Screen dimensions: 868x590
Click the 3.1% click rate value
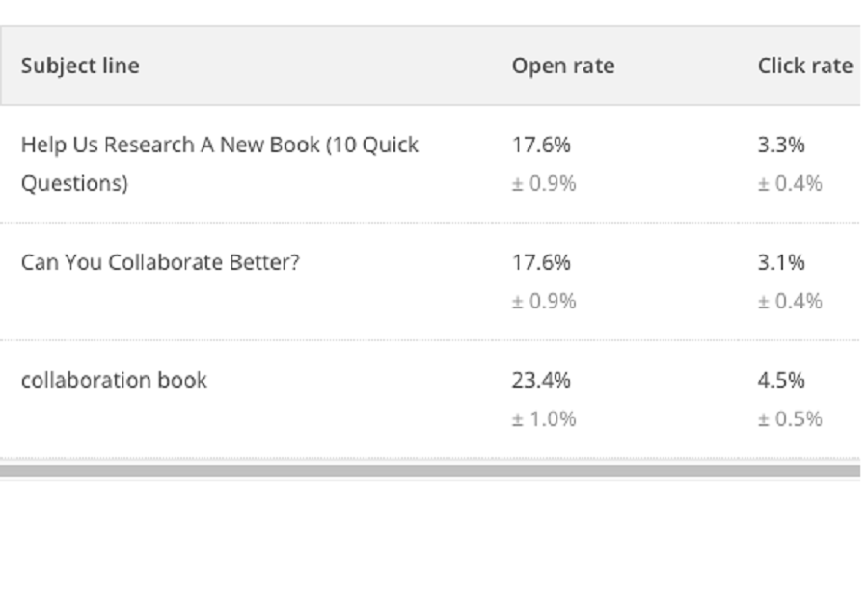780,262
